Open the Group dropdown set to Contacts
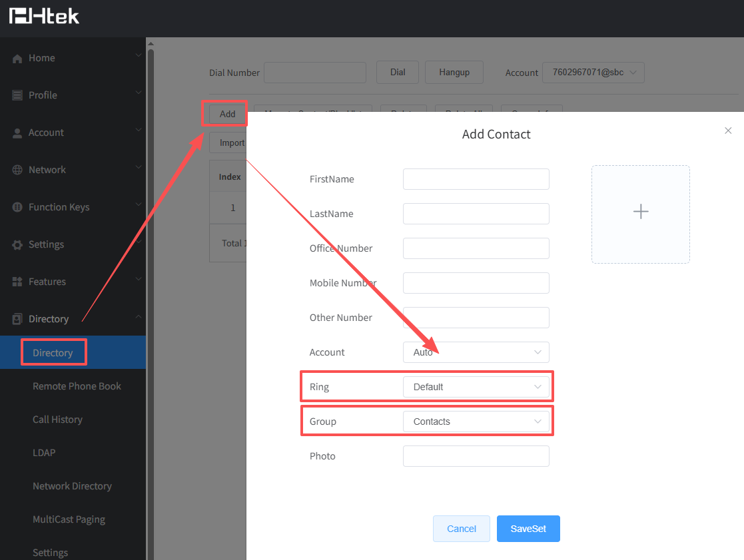Screen dimensions: 744x560 point(476,421)
